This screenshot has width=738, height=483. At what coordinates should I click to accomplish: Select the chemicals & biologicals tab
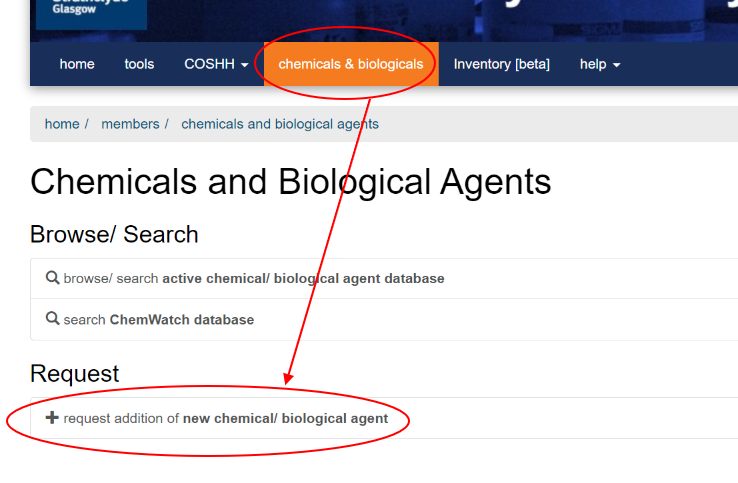coord(351,64)
